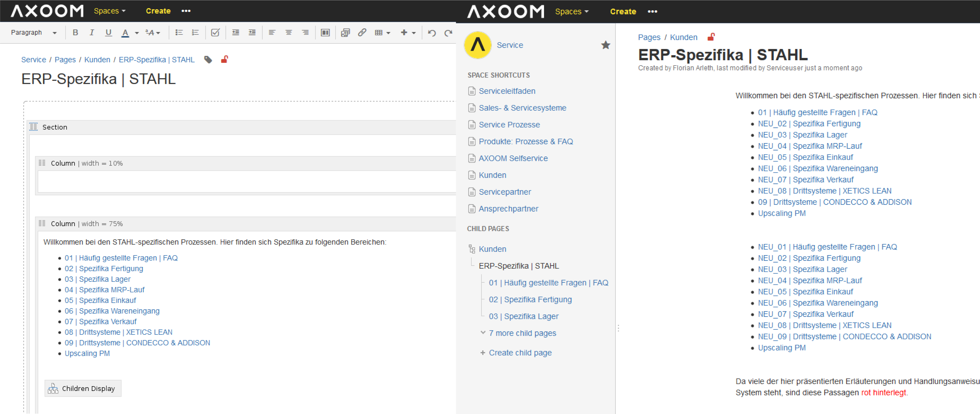This screenshot has height=414, width=980.
Task: Open Pages breadcrumb in the page view
Action: coord(649,37)
